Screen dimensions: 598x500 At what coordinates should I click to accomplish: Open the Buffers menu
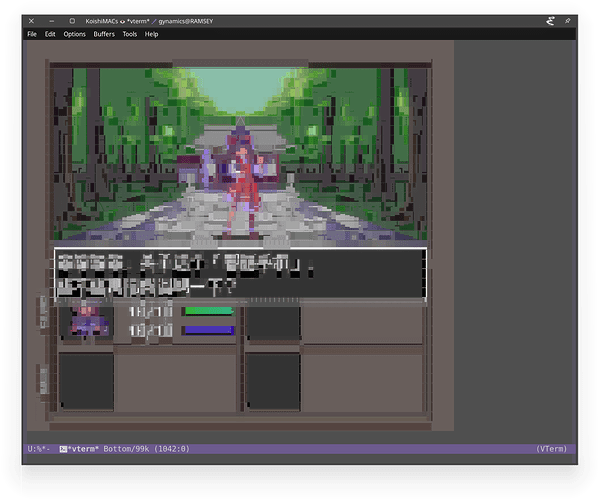pos(104,34)
